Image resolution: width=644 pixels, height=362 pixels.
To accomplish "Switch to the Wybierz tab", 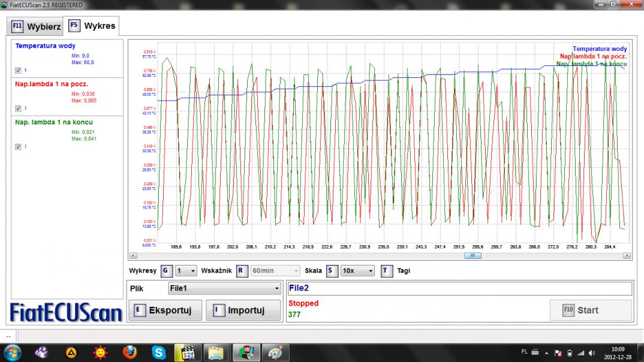I will pyautogui.click(x=35, y=26).
